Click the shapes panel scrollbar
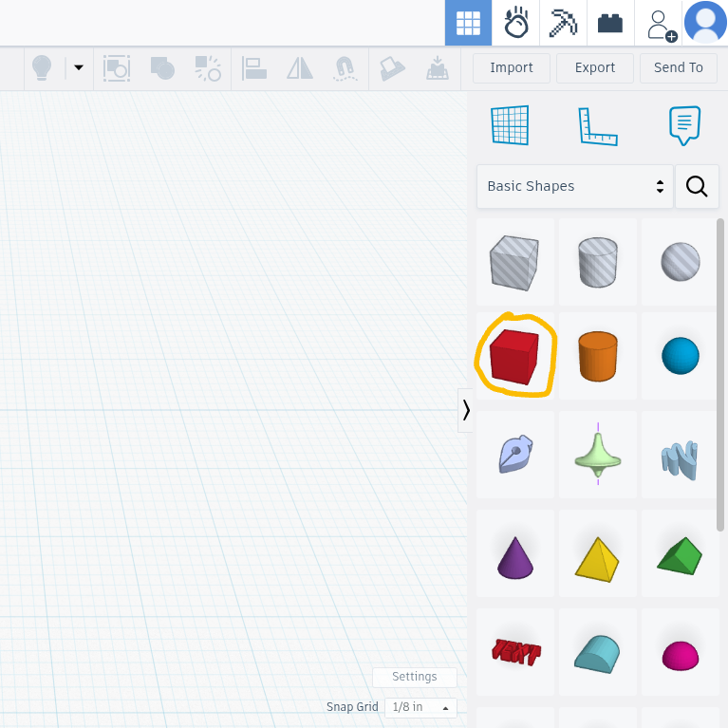The width and height of the screenshot is (728, 728). [720, 375]
